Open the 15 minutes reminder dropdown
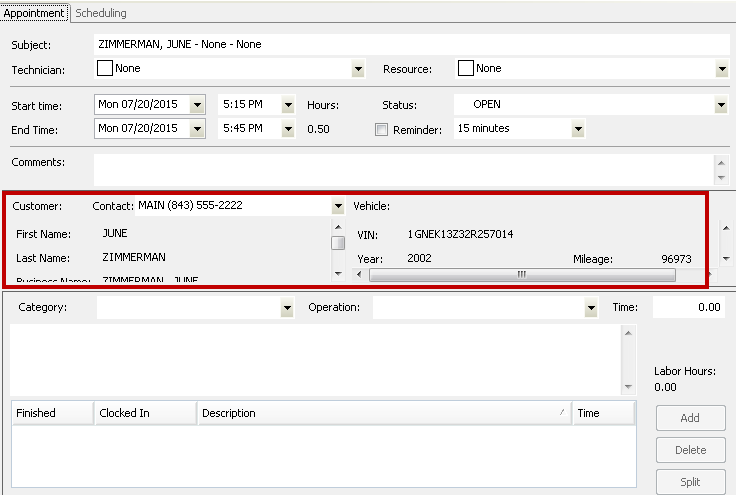The width and height of the screenshot is (736, 495). coord(578,129)
